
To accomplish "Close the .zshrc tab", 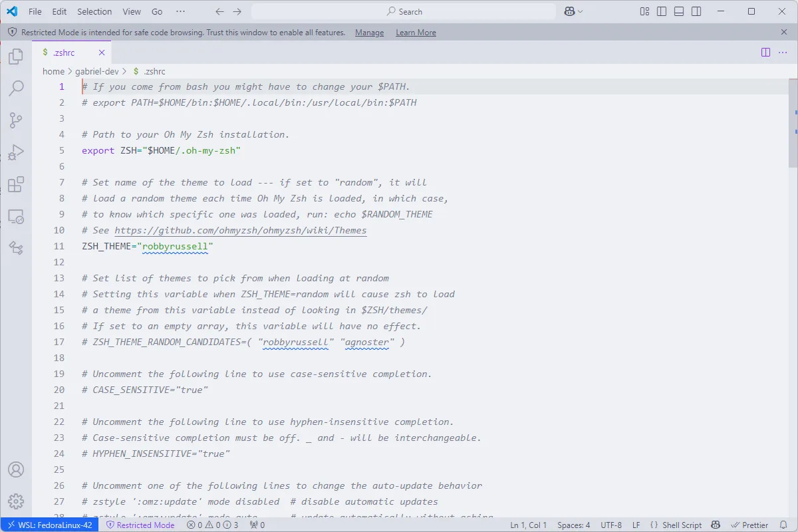I will click(102, 52).
